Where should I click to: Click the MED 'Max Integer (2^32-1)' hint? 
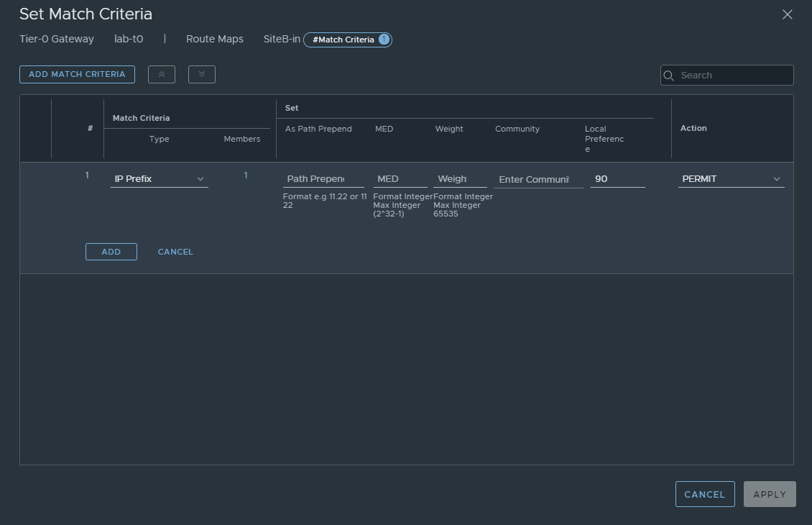(x=397, y=209)
